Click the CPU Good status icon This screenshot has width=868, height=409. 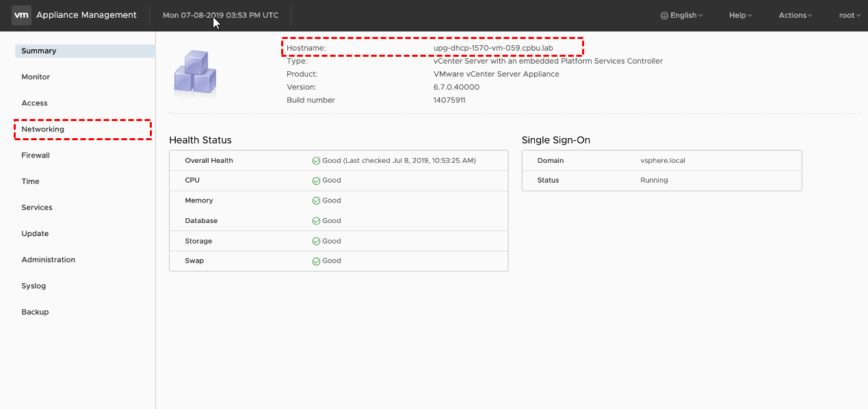click(x=316, y=181)
